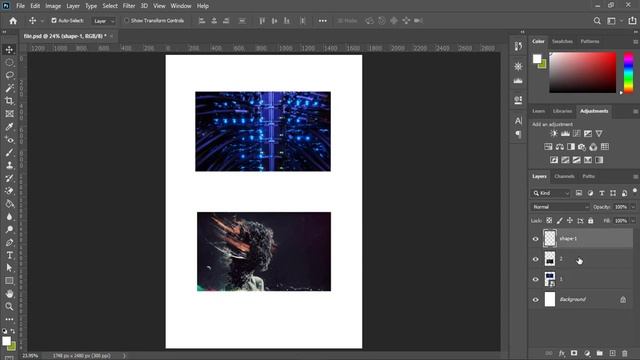Open the Filter menu
The image size is (640, 360).
click(129, 6)
